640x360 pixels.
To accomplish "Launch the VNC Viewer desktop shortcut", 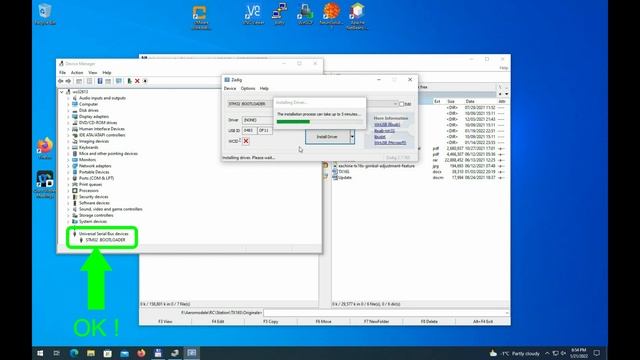I will 253,14.
